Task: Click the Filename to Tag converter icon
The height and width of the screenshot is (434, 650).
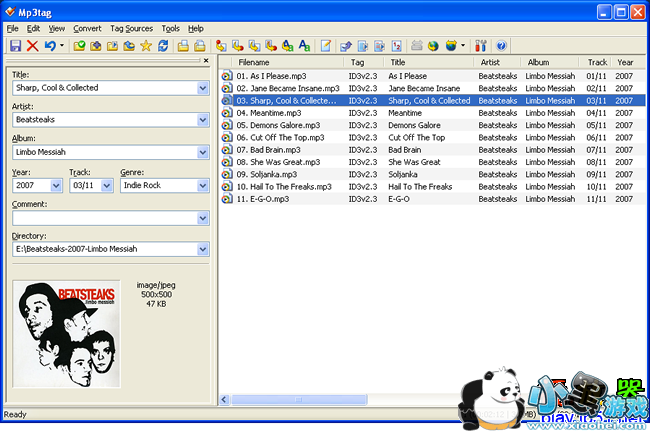Action: coord(238,46)
